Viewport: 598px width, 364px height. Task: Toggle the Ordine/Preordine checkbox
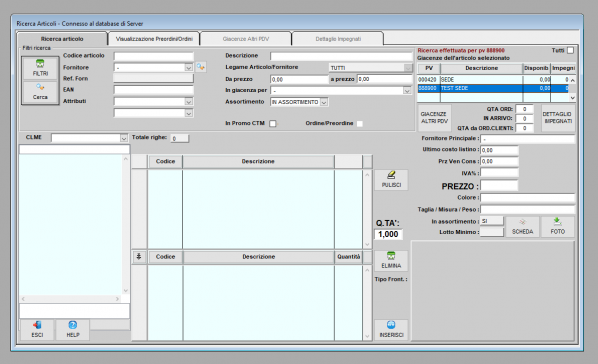pos(360,123)
